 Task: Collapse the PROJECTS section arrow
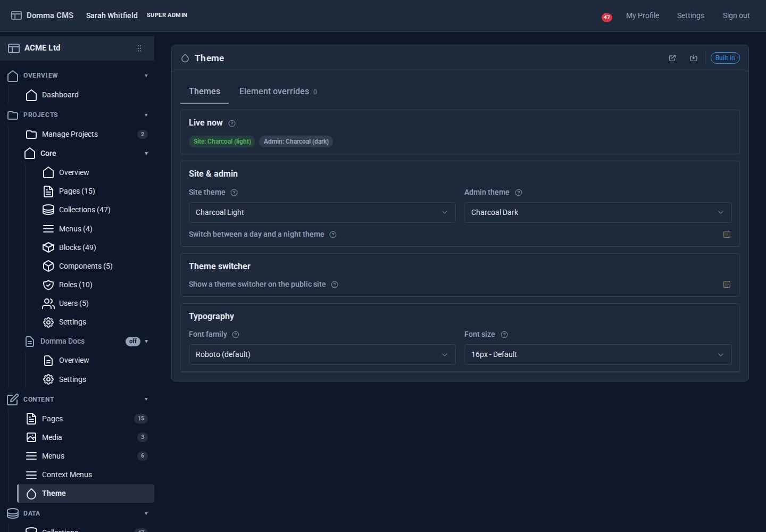[x=146, y=115]
